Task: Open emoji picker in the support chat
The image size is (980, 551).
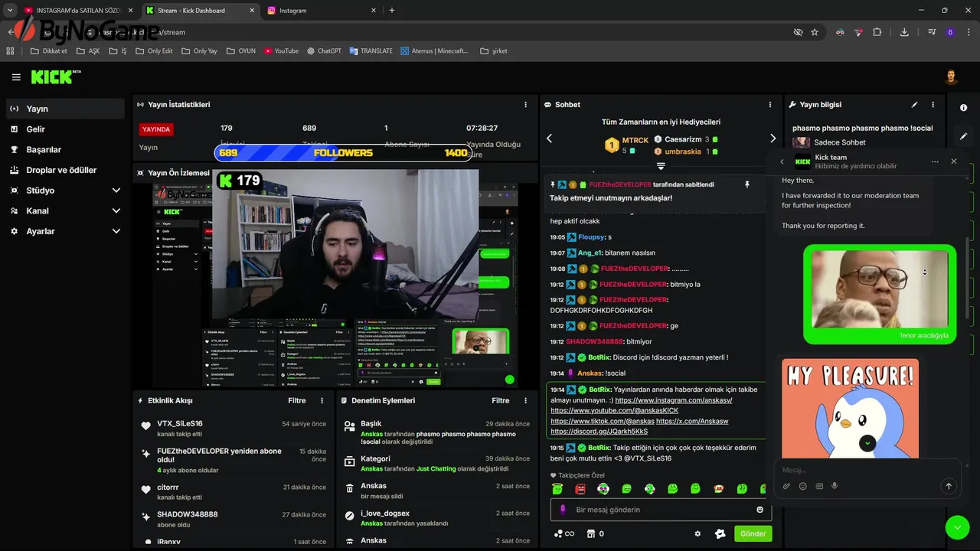Action: point(802,486)
